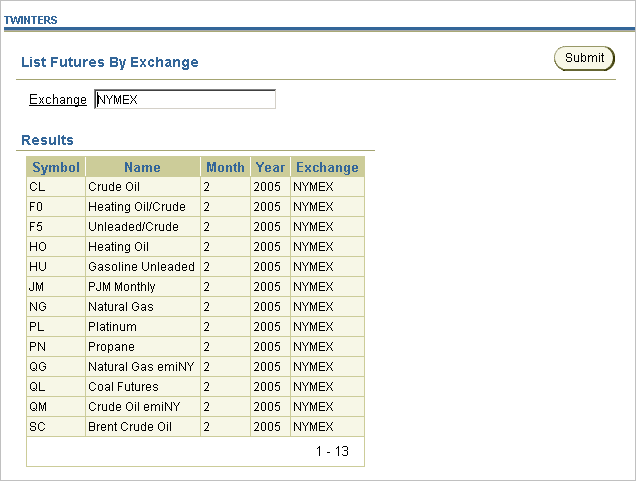The height and width of the screenshot is (481, 636).
Task: Click the PJM Monthly name cell
Action: [x=122, y=287]
